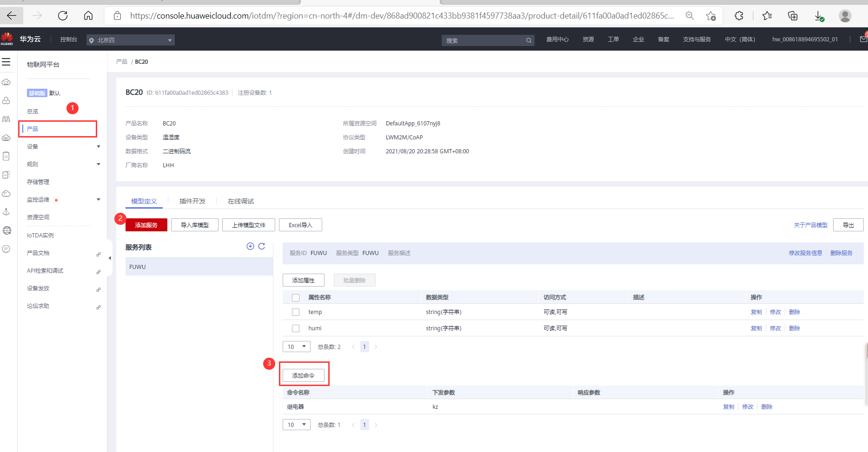This screenshot has height=452, width=868.
Task: Open 工单 in top menu
Action: tap(614, 39)
